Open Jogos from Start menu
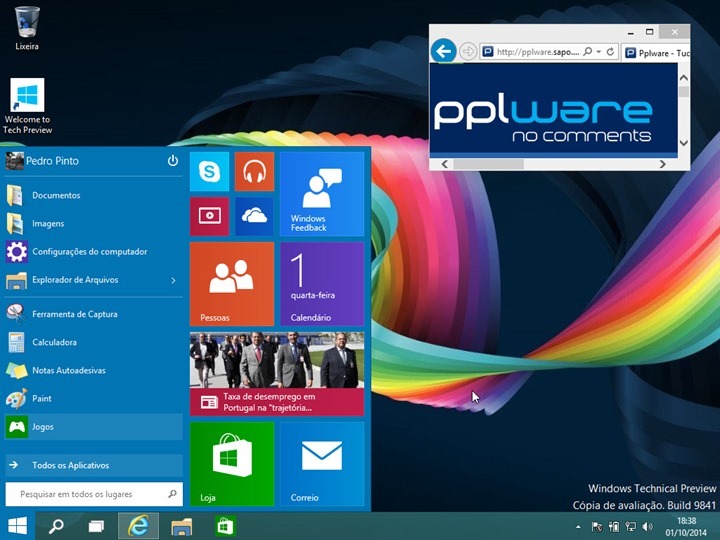Image resolution: width=720 pixels, height=540 pixels. tap(94, 427)
